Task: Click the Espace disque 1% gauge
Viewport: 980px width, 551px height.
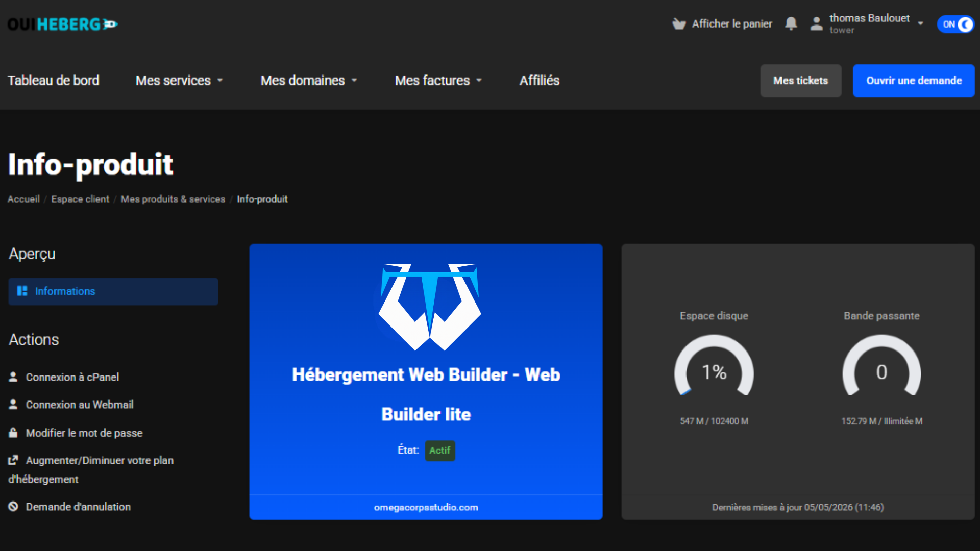Action: click(x=714, y=365)
